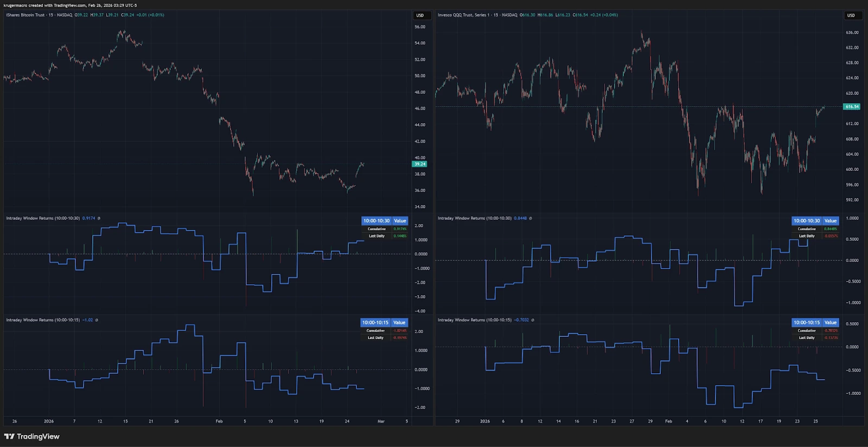Click Cumulative row in QQQ 10:00-10:30 table
The image size is (868, 447).
(806, 229)
